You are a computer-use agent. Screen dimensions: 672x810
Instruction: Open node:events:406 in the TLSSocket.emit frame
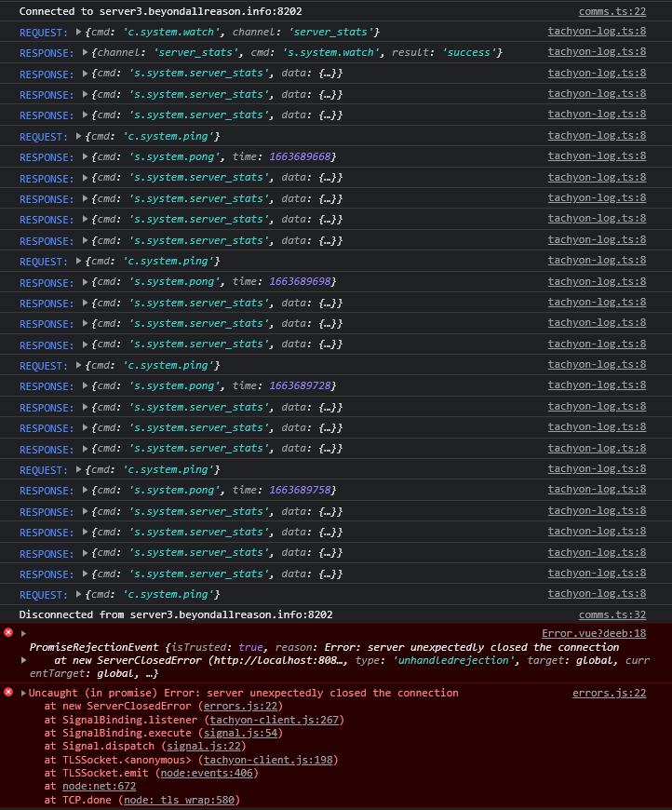(x=207, y=772)
